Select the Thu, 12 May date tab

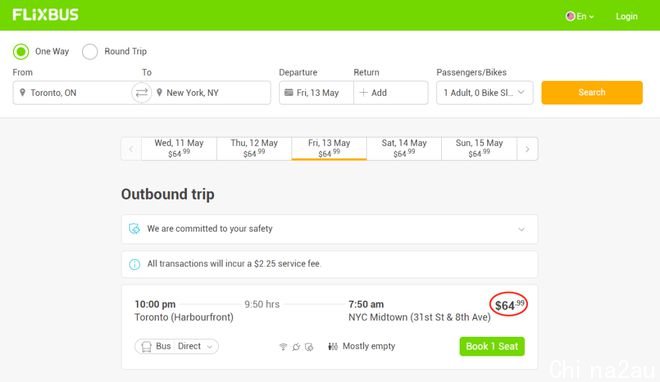(254, 149)
